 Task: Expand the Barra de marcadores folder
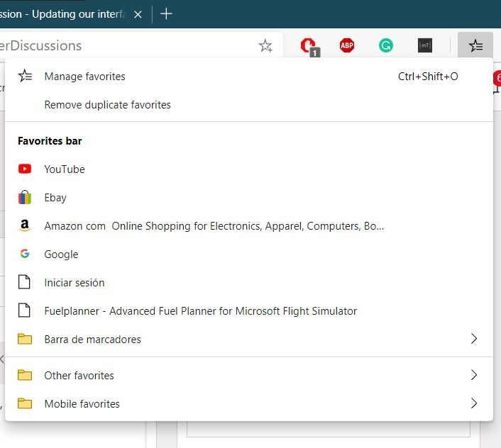(x=249, y=340)
